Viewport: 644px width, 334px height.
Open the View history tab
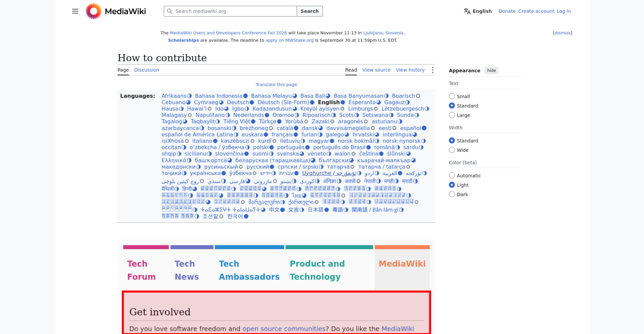pyautogui.click(x=410, y=70)
